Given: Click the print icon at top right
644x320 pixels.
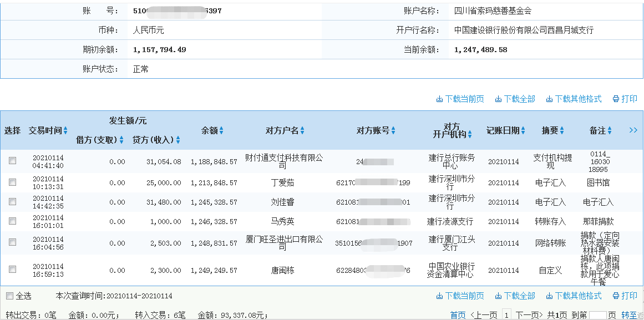Looking at the screenshot, I should (615, 99).
